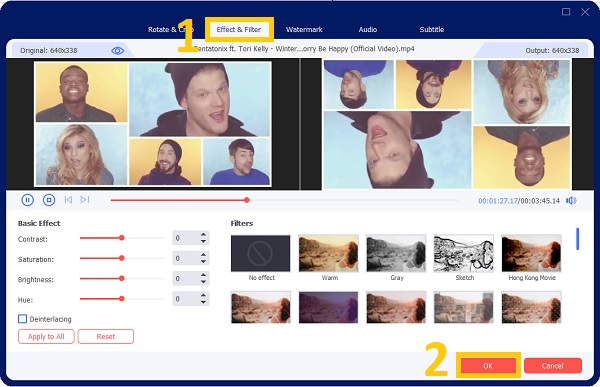600x387 pixels.
Task: Apply the Hong Kong Movie filter
Action: (532, 253)
